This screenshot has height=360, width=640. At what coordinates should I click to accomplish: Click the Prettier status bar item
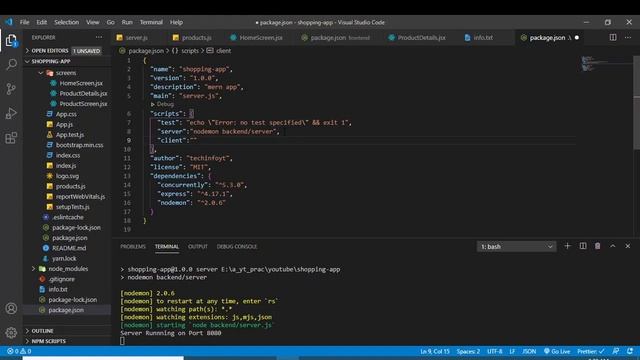(x=591, y=351)
